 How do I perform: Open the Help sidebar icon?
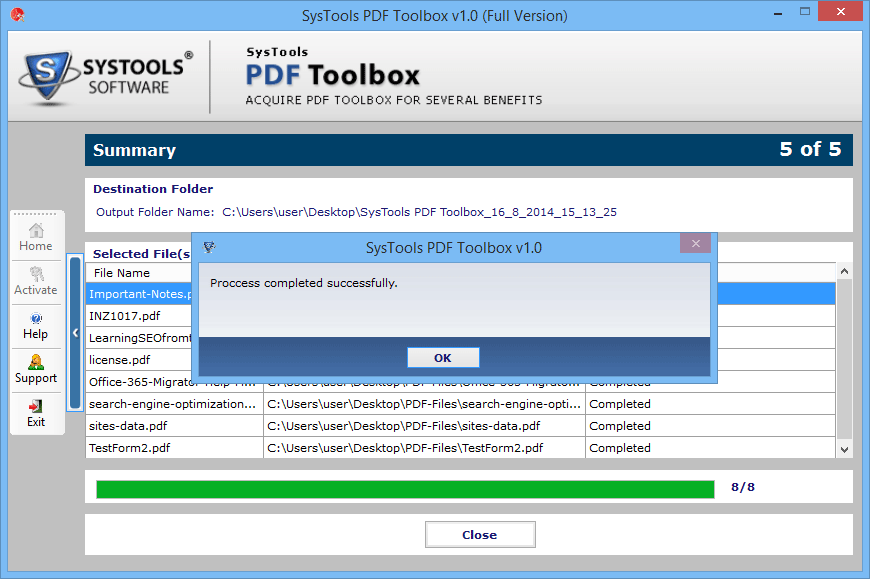click(36, 326)
